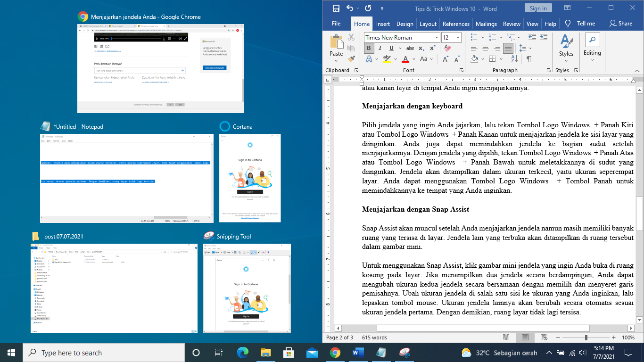
Task: Open the font name dropdown
Action: click(x=437, y=37)
